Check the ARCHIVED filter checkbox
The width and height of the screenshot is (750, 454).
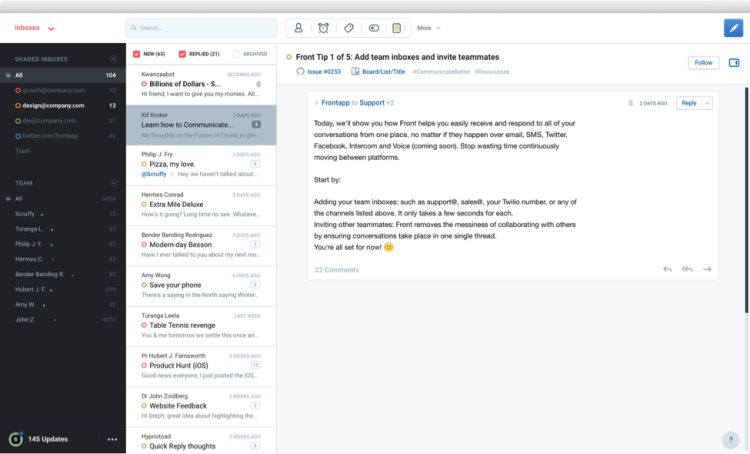click(236, 54)
